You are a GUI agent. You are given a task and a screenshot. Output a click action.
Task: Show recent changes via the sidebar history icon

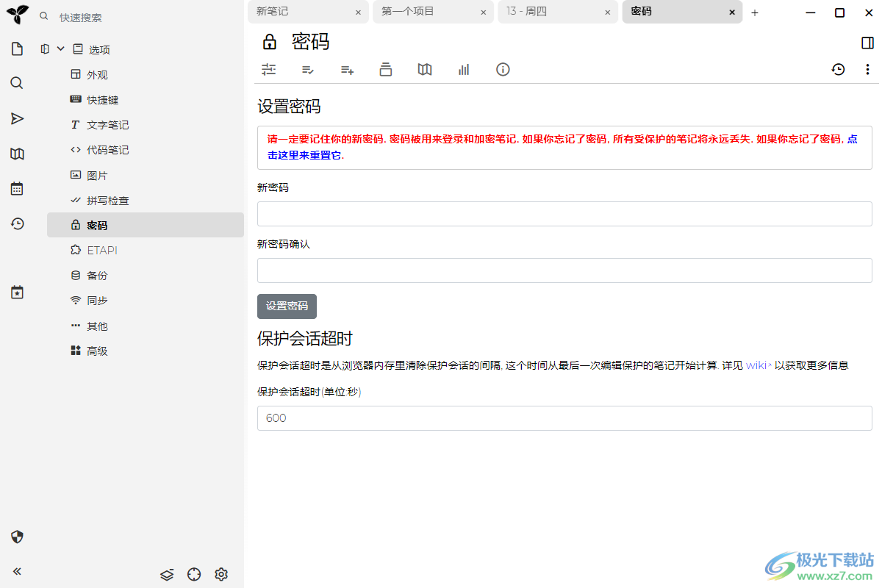[x=17, y=223]
